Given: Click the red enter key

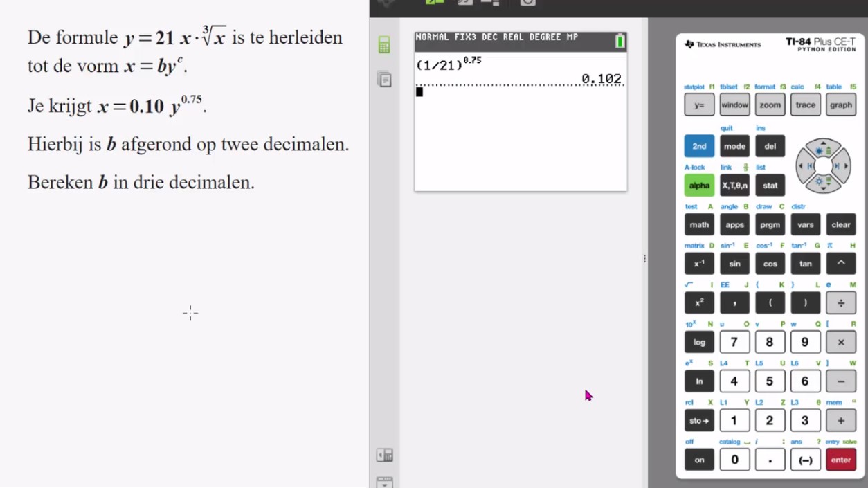Looking at the screenshot, I should 841,460.
